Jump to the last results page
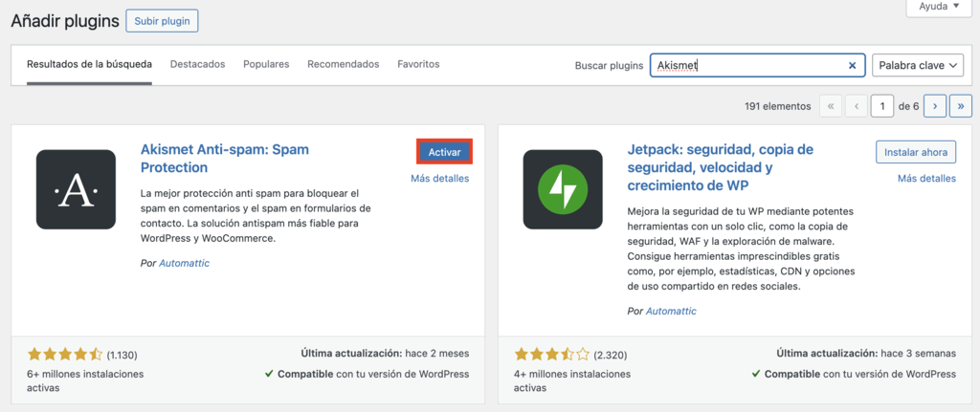Image resolution: width=980 pixels, height=412 pixels. coord(960,106)
